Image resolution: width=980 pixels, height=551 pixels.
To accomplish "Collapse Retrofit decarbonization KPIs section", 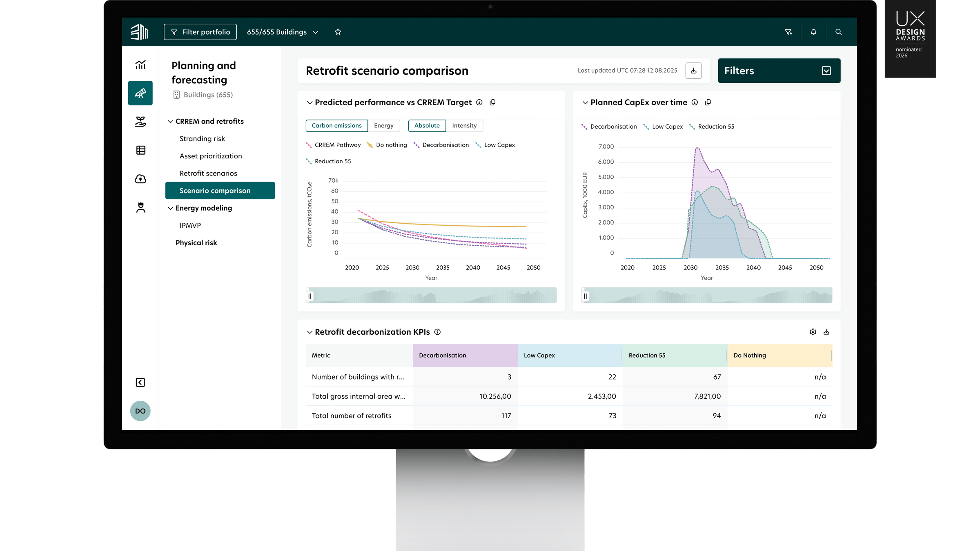I will pyautogui.click(x=310, y=332).
